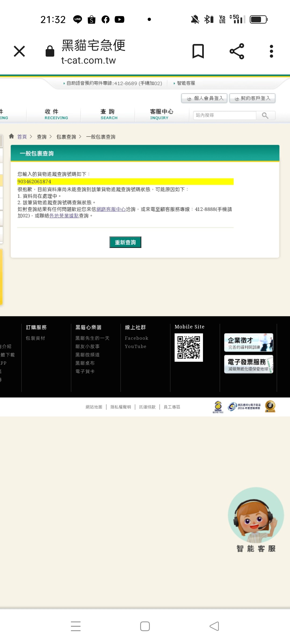Screen dimensions: 290x644
Task: Bookmark this page with bookmark icon
Action: coord(198,51)
